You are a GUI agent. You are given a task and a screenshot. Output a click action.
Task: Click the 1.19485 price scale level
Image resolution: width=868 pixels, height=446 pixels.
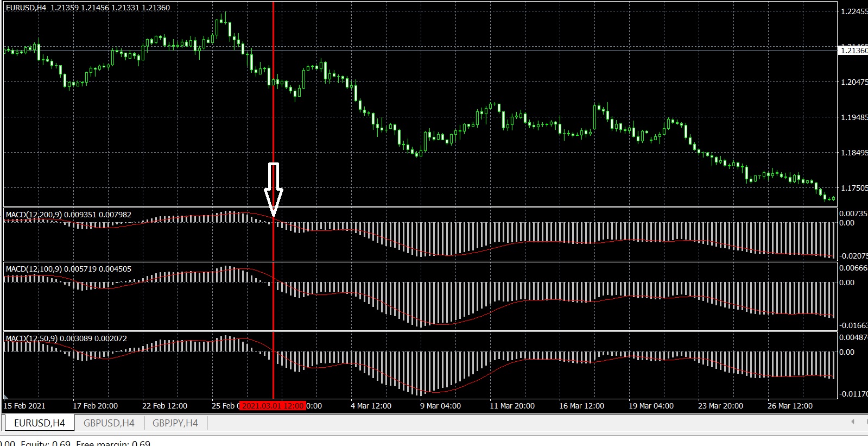pyautogui.click(x=854, y=117)
